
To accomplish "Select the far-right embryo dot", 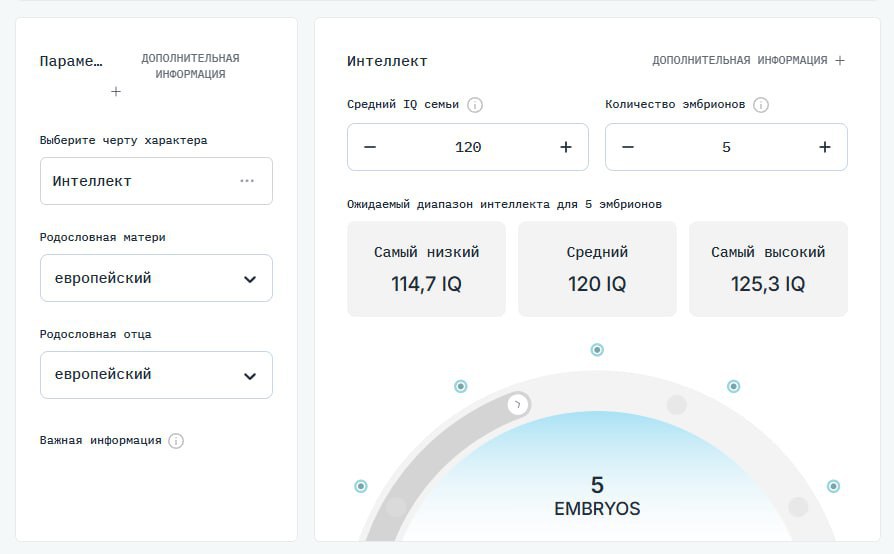I will click(x=833, y=486).
